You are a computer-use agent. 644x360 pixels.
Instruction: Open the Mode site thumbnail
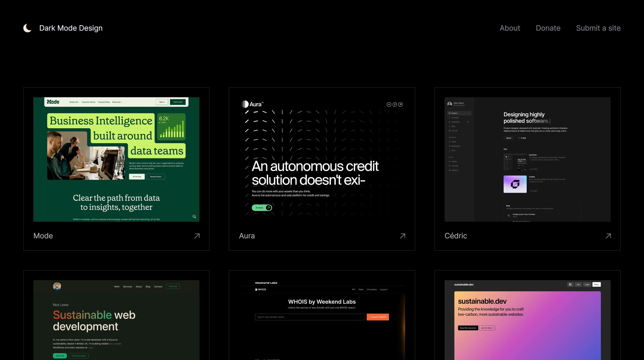click(x=116, y=159)
